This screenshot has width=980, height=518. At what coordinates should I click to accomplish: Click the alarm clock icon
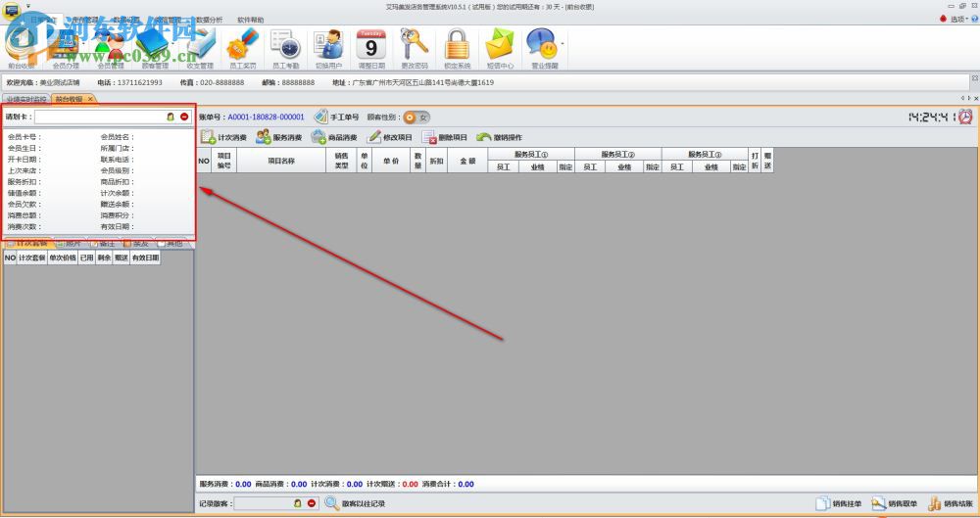(965, 117)
